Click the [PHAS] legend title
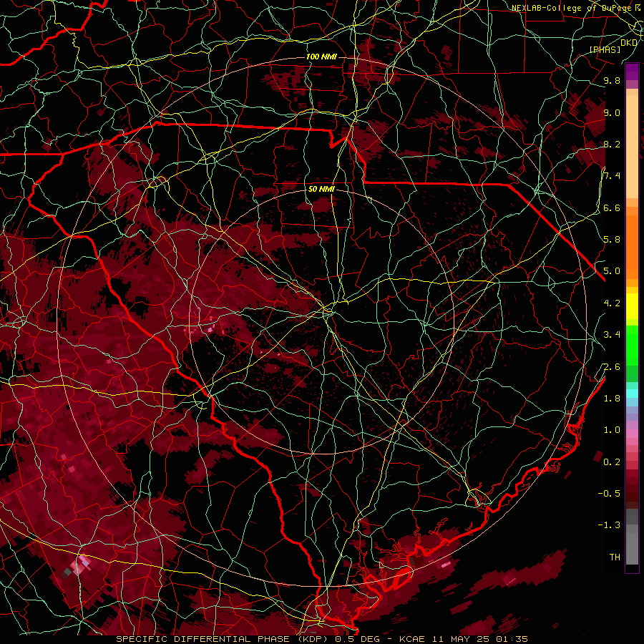 coord(605,49)
